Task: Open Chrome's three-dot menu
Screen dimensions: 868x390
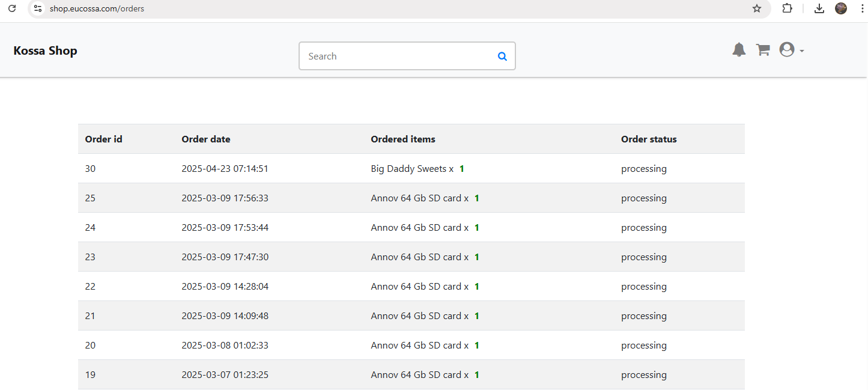Action: tap(863, 8)
